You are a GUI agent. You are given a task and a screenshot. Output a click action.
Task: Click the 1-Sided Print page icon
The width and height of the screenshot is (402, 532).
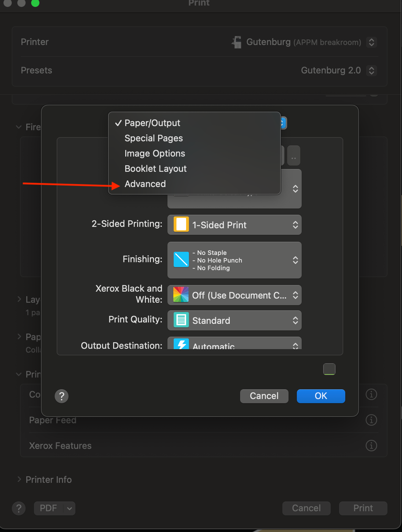pos(181,224)
